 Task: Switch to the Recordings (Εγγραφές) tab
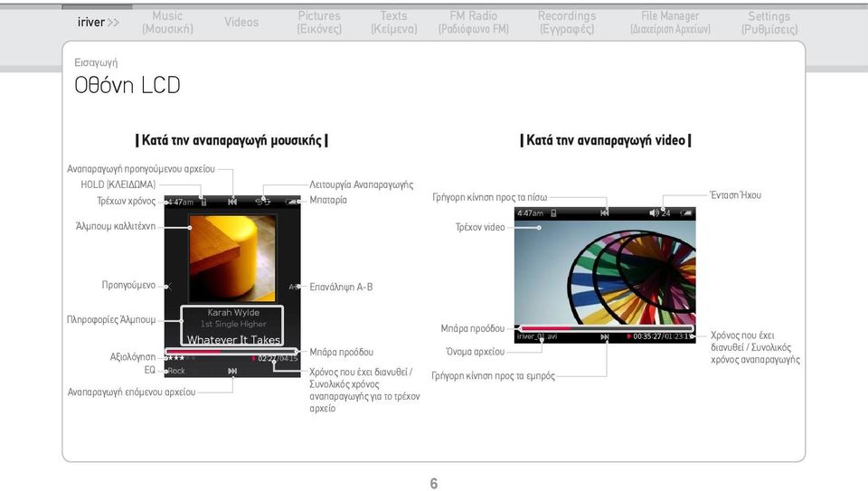pos(567,22)
